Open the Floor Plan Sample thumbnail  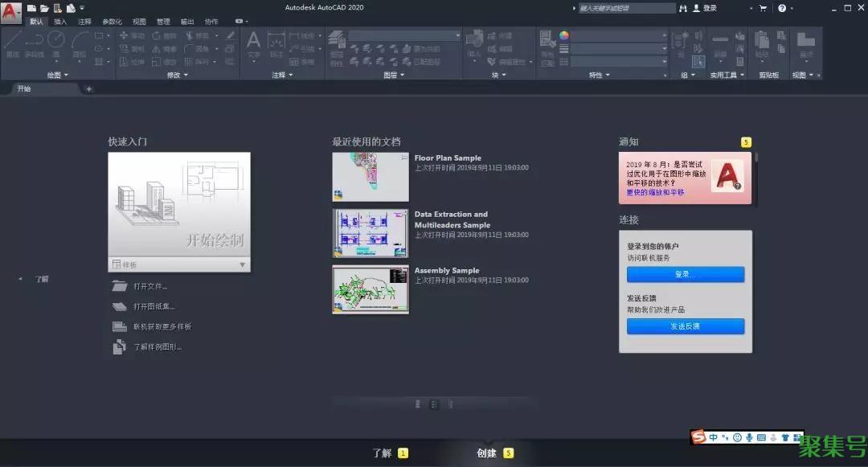pos(370,177)
